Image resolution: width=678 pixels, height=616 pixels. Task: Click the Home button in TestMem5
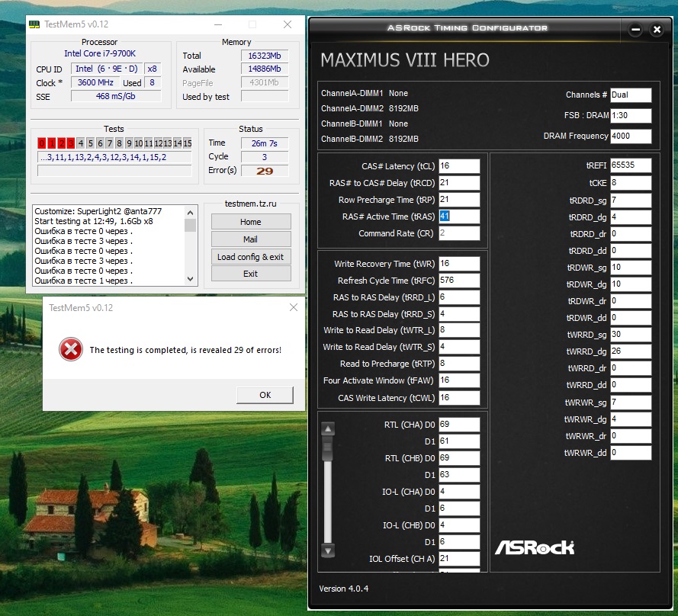pyautogui.click(x=251, y=222)
